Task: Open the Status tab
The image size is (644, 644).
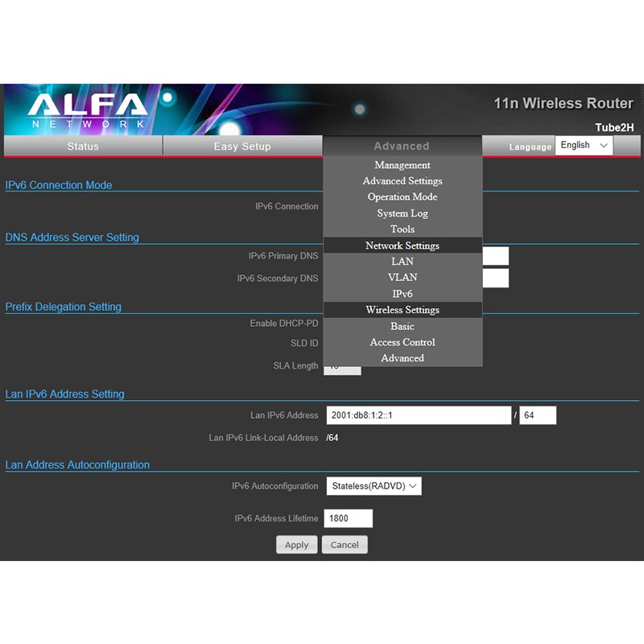Action: pyautogui.click(x=83, y=147)
